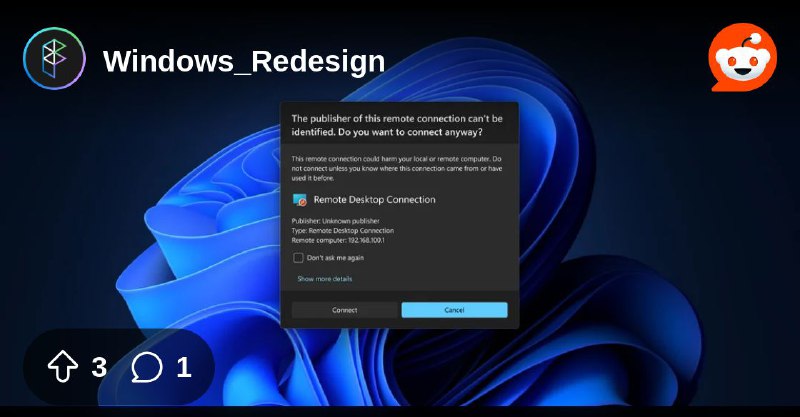Tick the Don't ask me again checkbox
Image resolution: width=800 pixels, height=417 pixels.
click(298, 258)
